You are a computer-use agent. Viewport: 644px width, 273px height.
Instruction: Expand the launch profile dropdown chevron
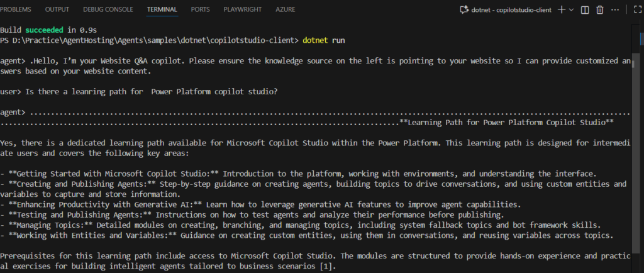point(572,10)
